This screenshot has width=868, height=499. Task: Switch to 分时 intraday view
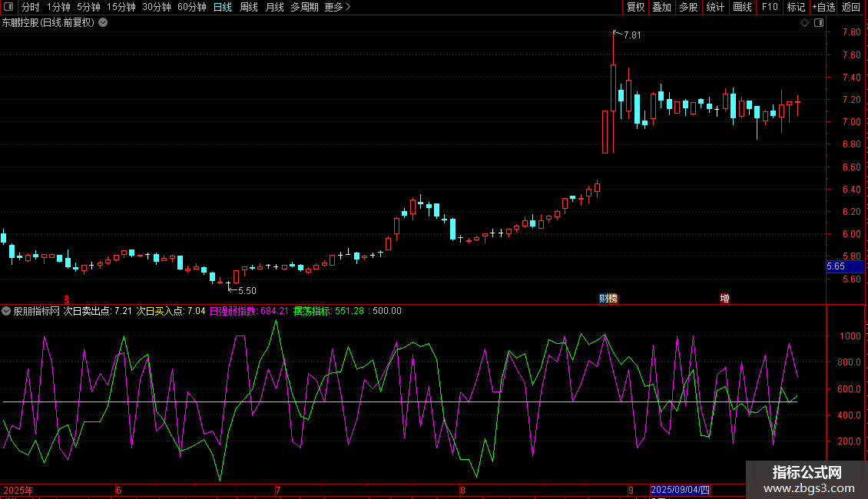[x=30, y=7]
